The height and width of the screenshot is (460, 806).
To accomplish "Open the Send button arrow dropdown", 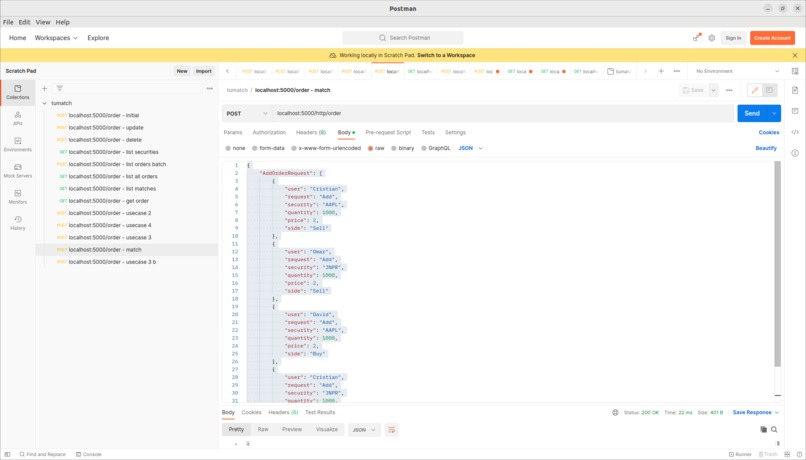I will pos(774,114).
